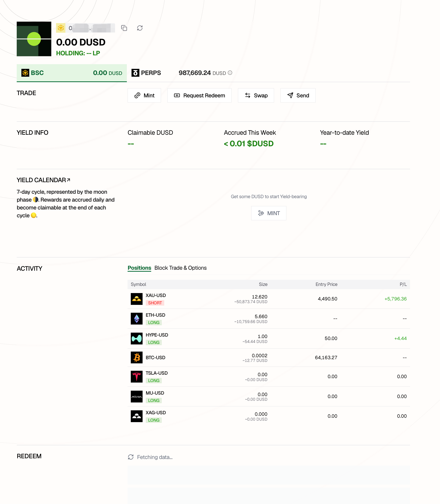The image size is (440, 504).
Task: Click the 4,490.50 entry price
Action: coord(327,299)
